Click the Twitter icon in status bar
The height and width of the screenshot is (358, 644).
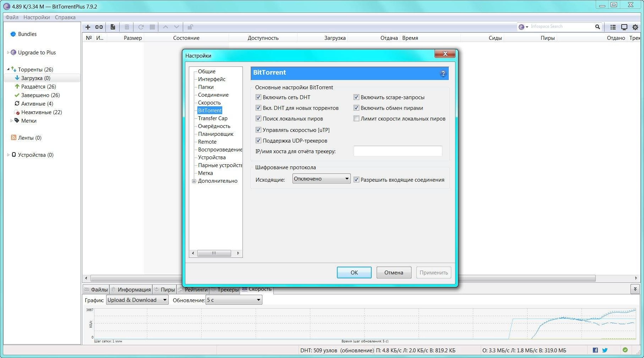coord(605,350)
